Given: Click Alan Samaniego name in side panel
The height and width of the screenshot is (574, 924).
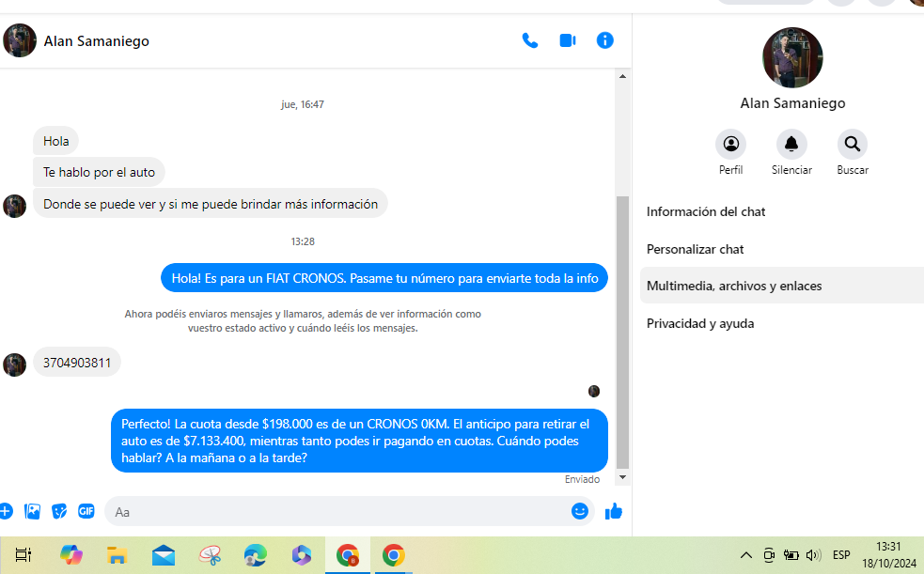Looking at the screenshot, I should coord(792,103).
